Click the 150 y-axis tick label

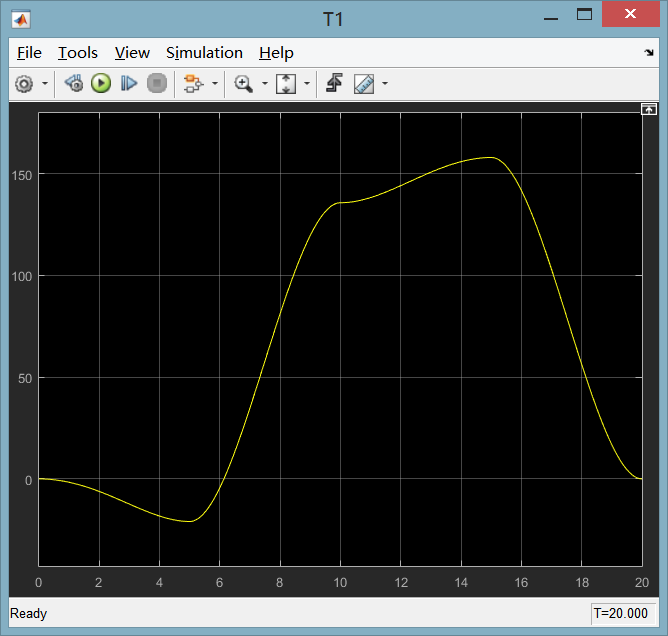pyautogui.click(x=22, y=175)
